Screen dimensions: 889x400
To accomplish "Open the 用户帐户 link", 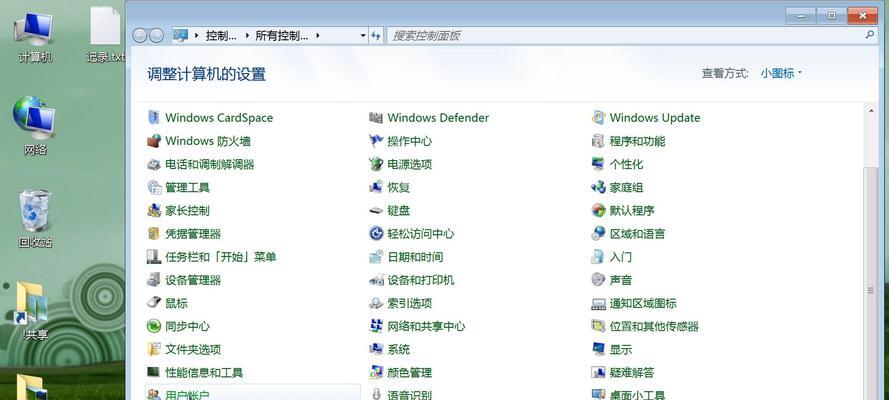I will [x=187, y=395].
